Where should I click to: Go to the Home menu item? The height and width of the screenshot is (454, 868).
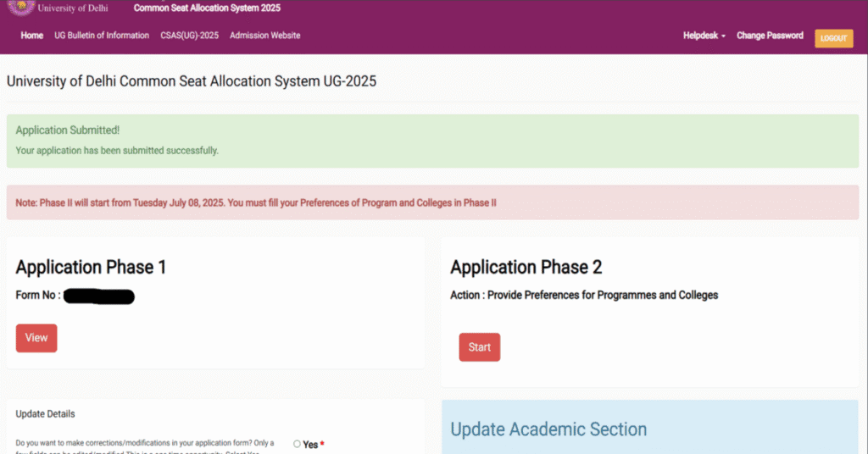(32, 36)
